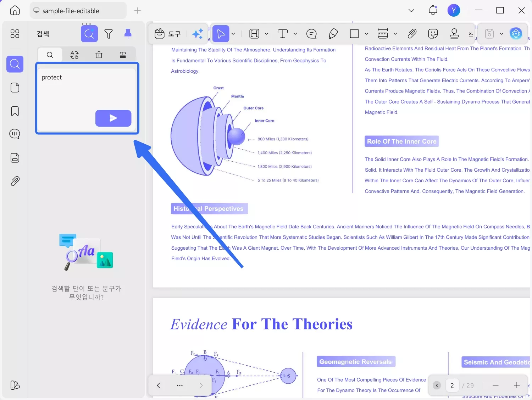Select the rectangle shape tool
This screenshot has width=532, height=400.
pos(354,34)
